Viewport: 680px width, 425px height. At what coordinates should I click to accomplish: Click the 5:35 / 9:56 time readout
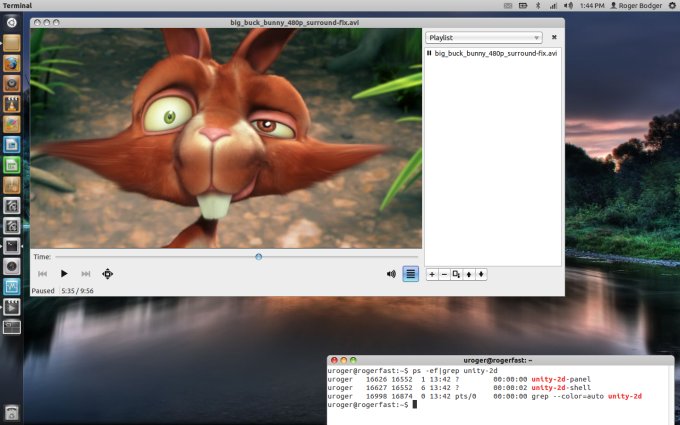click(77, 291)
